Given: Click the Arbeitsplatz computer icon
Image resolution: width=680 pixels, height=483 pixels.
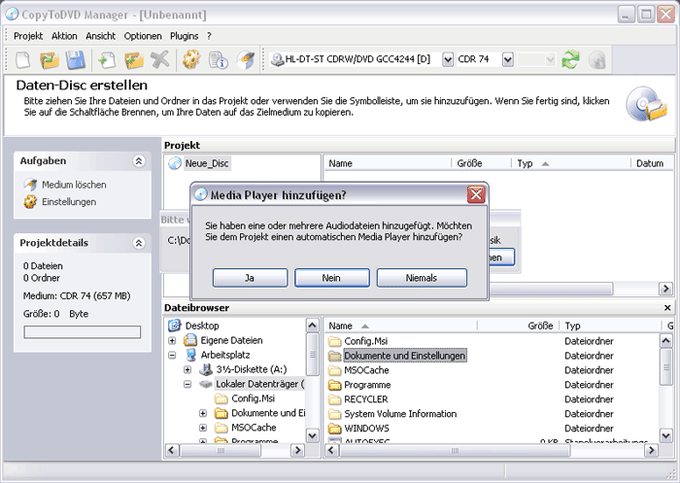Looking at the screenshot, I should tap(190, 355).
